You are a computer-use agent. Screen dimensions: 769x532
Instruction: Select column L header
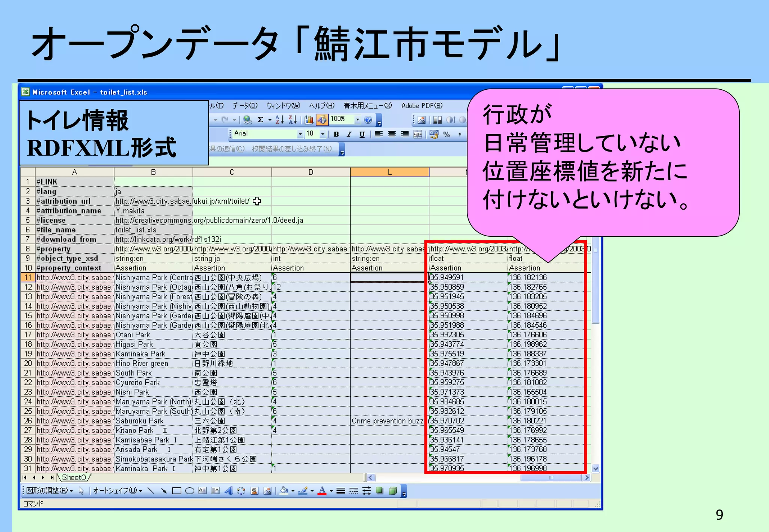389,172
